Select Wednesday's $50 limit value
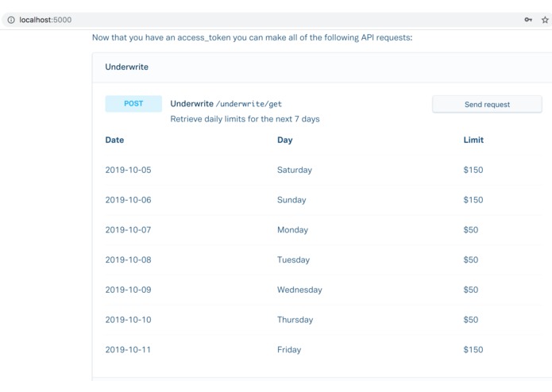 (471, 290)
